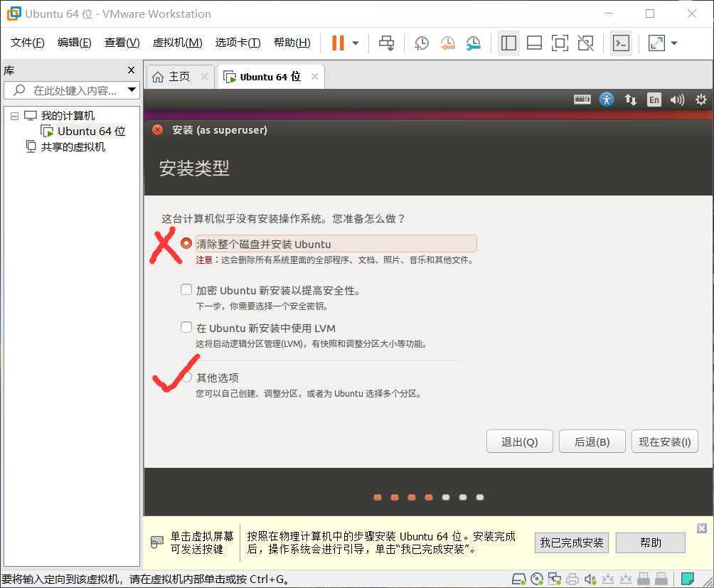The width and height of the screenshot is (714, 588).
Task: Click the Unity mode toolbar icon
Action: (585, 43)
